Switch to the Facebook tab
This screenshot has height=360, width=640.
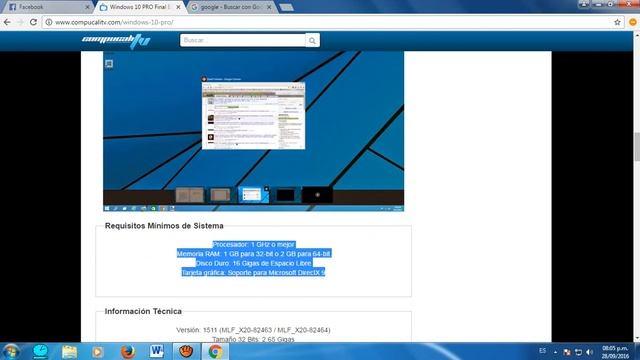click(47, 7)
